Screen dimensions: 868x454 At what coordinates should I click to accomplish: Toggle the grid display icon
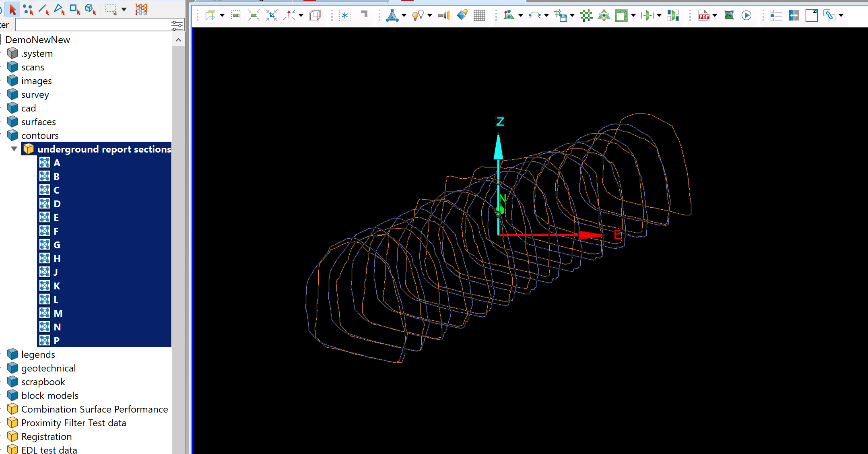click(x=479, y=16)
